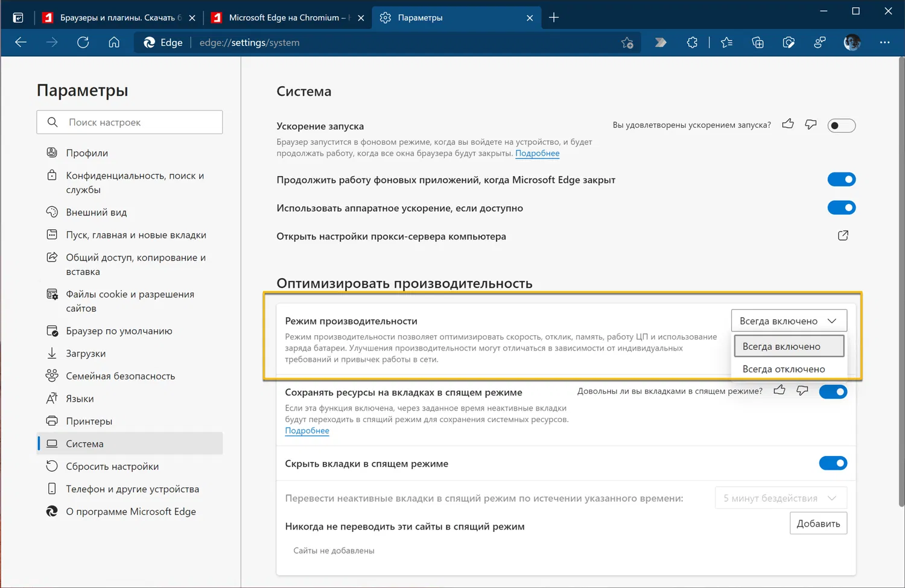Image resolution: width=905 pixels, height=588 pixels.
Task: Click the "Добавить" button
Action: pyautogui.click(x=818, y=523)
